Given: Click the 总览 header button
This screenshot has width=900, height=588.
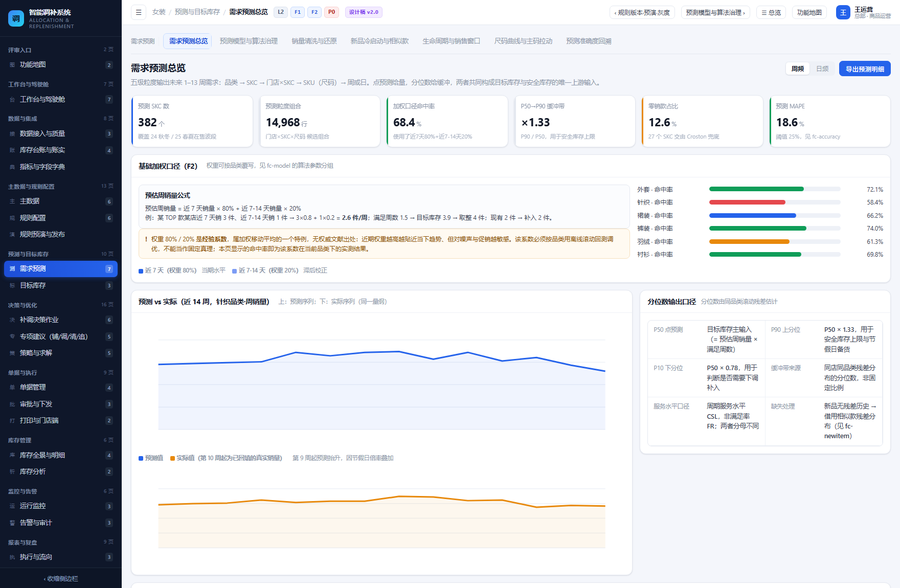Looking at the screenshot, I should tap(771, 12).
